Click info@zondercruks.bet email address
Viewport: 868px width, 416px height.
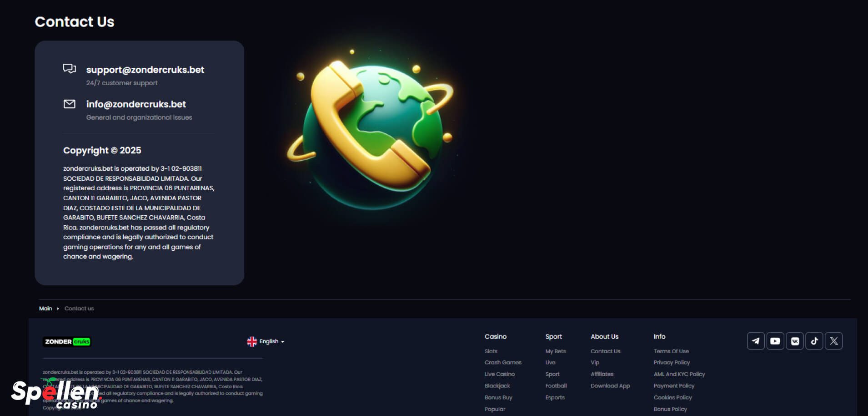click(136, 104)
